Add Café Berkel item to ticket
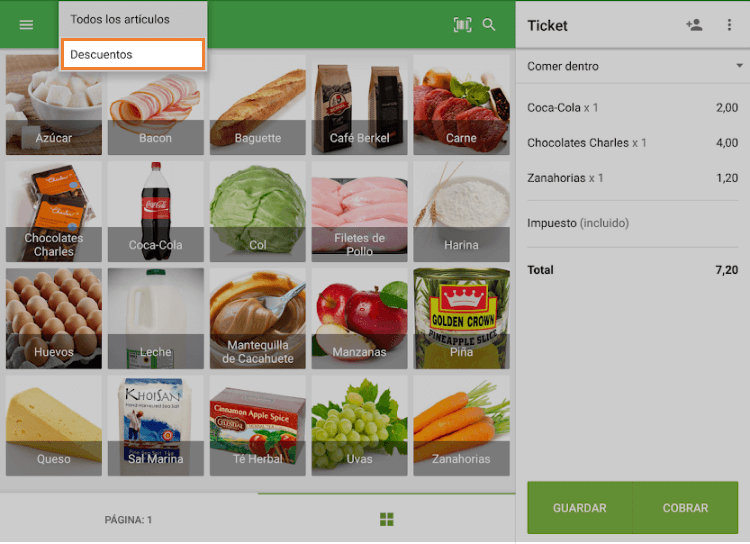The width and height of the screenshot is (750, 544). (359, 105)
